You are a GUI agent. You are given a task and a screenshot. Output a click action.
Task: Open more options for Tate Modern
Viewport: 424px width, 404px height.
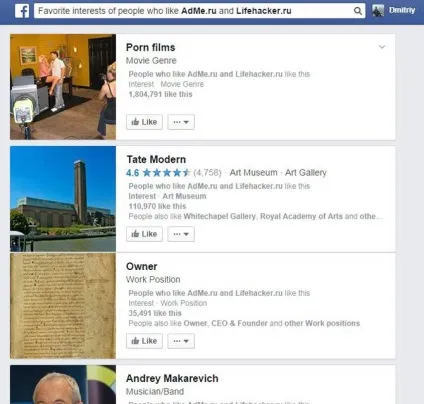point(181,234)
